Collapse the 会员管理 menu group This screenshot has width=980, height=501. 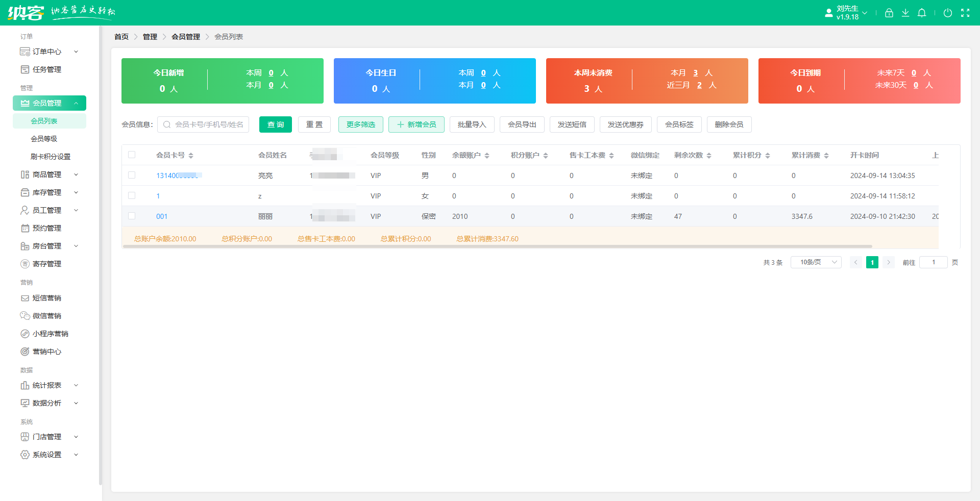click(x=50, y=103)
